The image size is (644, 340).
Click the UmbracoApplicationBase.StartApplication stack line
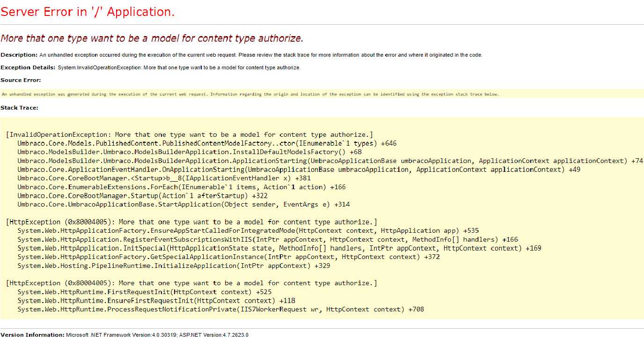tap(183, 204)
